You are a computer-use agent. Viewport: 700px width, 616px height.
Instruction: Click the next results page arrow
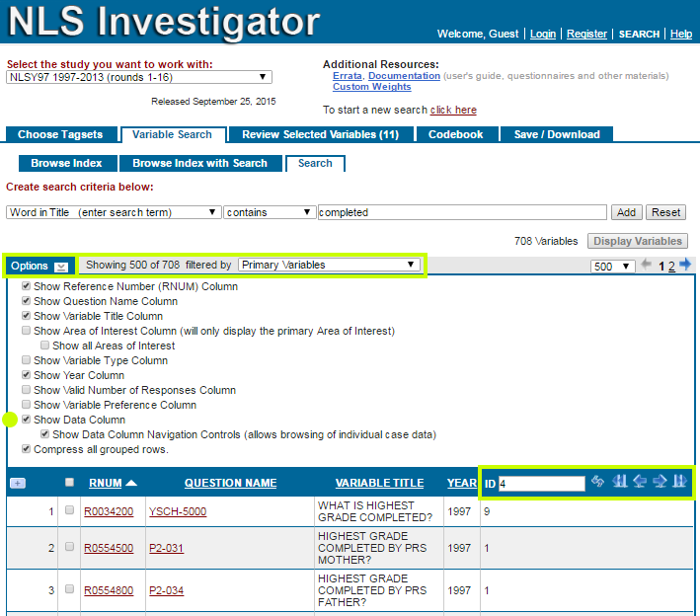pyautogui.click(x=685, y=265)
